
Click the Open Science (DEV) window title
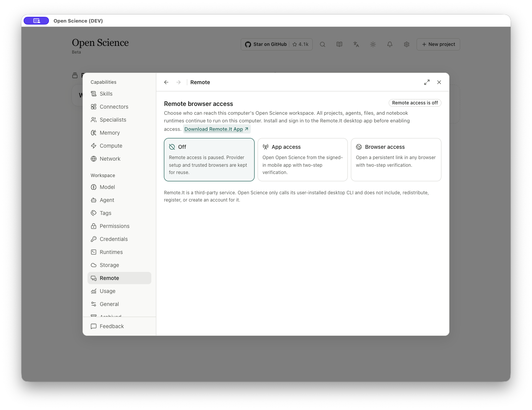pyautogui.click(x=78, y=21)
